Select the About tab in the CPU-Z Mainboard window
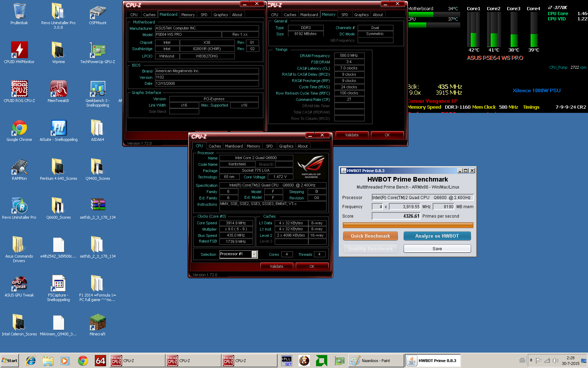Viewport: 588px width, 368px height. [237, 15]
